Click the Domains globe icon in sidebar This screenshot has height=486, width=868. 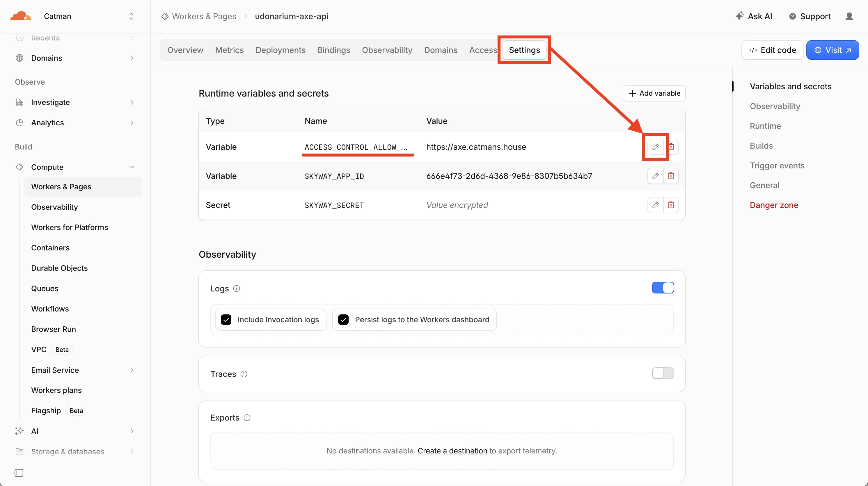[x=19, y=58]
